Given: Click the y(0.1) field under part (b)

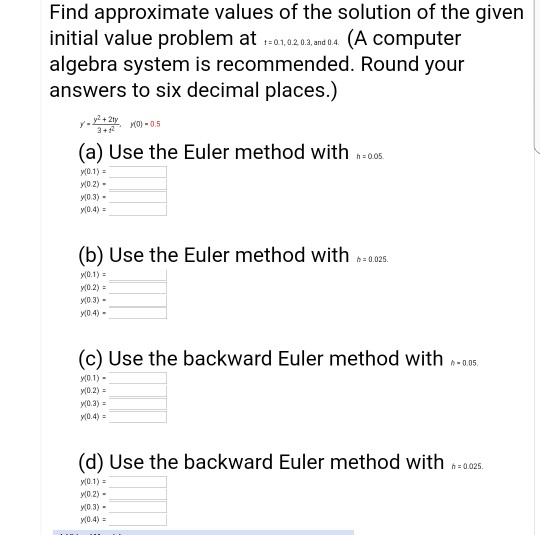Looking at the screenshot, I should coord(138,275).
